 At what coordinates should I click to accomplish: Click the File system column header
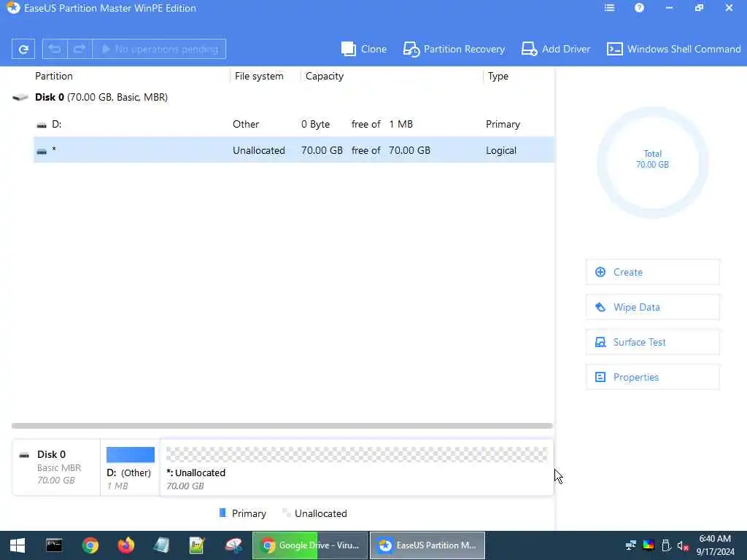pyautogui.click(x=259, y=76)
